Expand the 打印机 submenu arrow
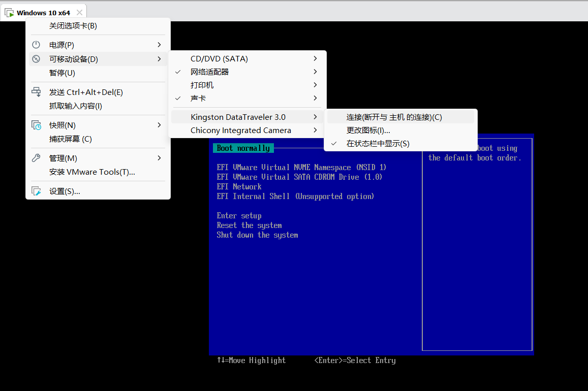The height and width of the screenshot is (391, 588). [x=315, y=85]
